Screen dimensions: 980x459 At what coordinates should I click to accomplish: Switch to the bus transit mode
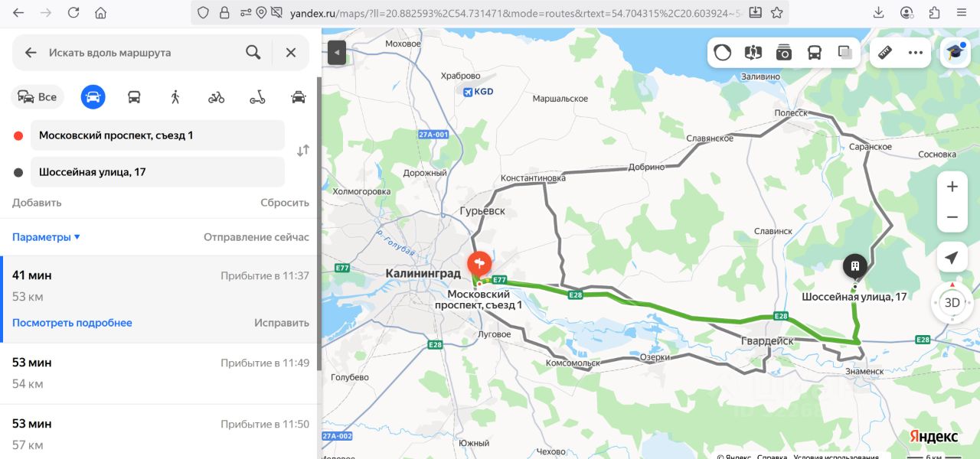[x=134, y=96]
